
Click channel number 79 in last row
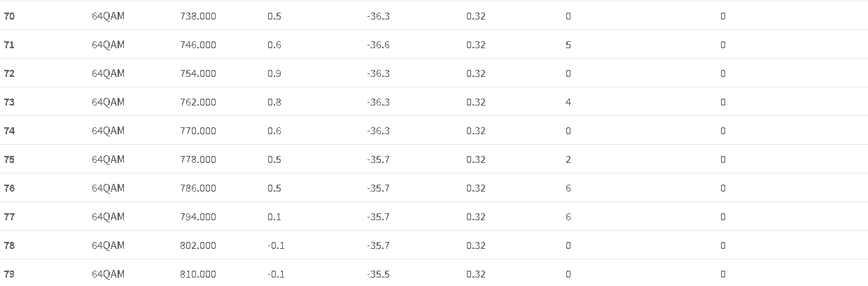(x=9, y=274)
